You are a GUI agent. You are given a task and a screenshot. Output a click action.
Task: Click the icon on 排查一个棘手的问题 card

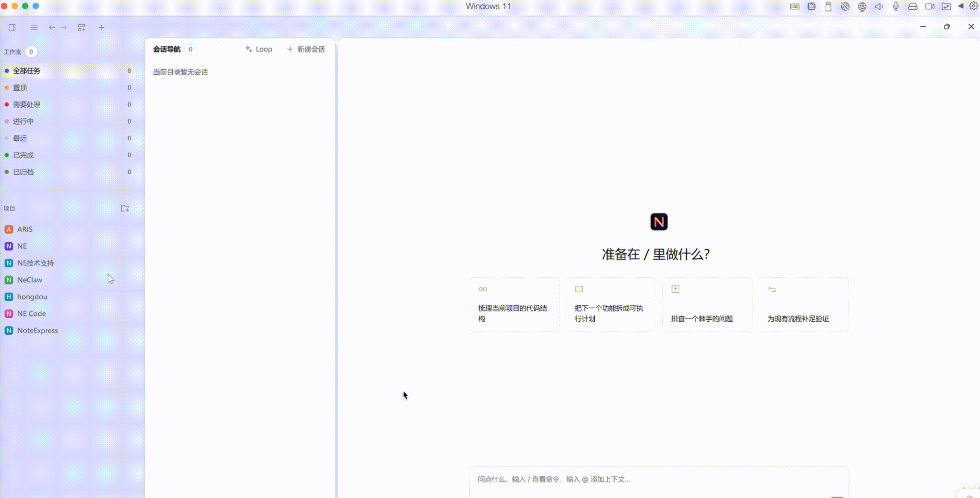tap(675, 289)
